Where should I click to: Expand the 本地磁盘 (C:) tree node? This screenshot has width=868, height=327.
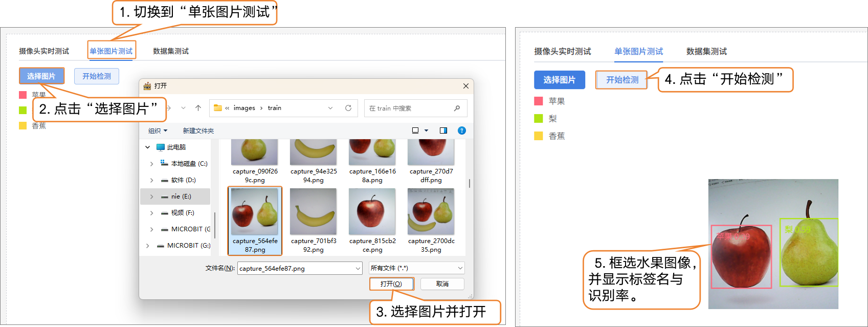tap(151, 164)
